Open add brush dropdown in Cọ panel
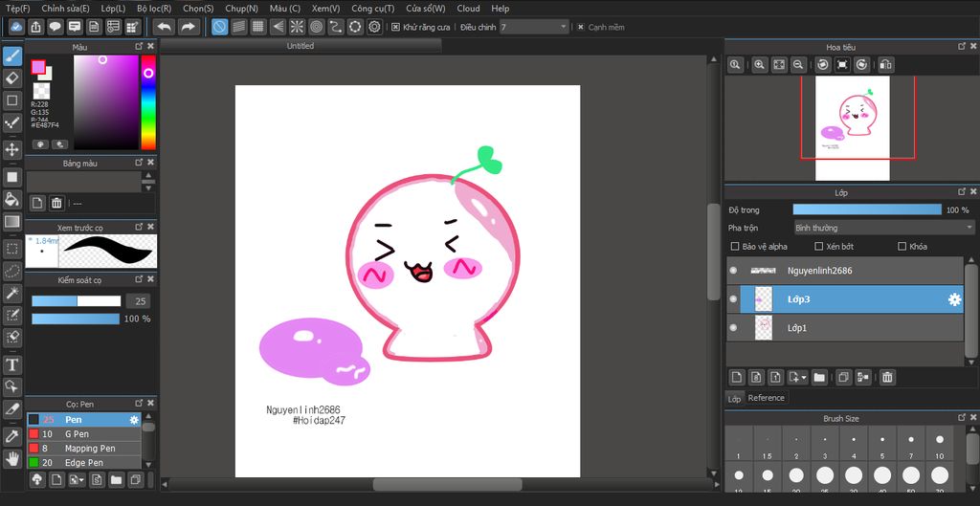The width and height of the screenshot is (980, 506). pos(77,480)
